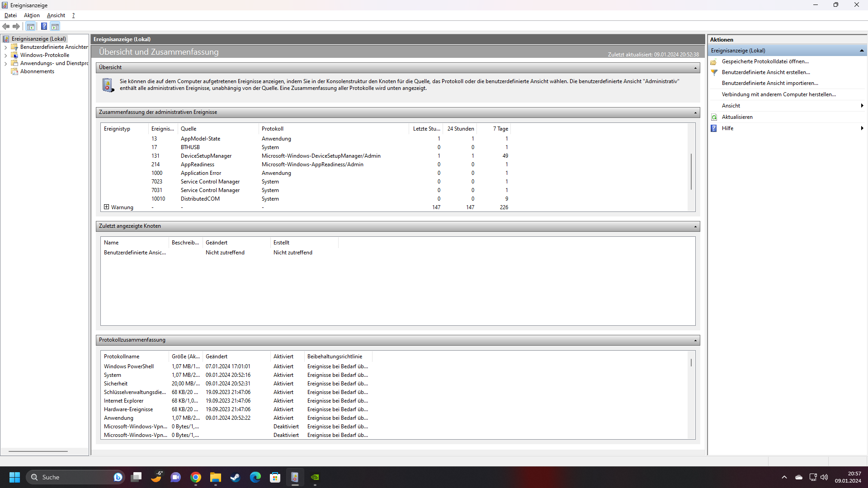Click the filter icon for creating custom view
Screen dimensions: 868x488
(714, 72)
